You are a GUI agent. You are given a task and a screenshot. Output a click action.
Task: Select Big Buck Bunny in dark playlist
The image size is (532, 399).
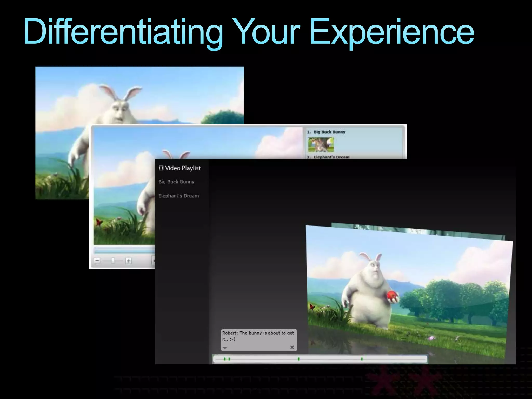(x=176, y=182)
